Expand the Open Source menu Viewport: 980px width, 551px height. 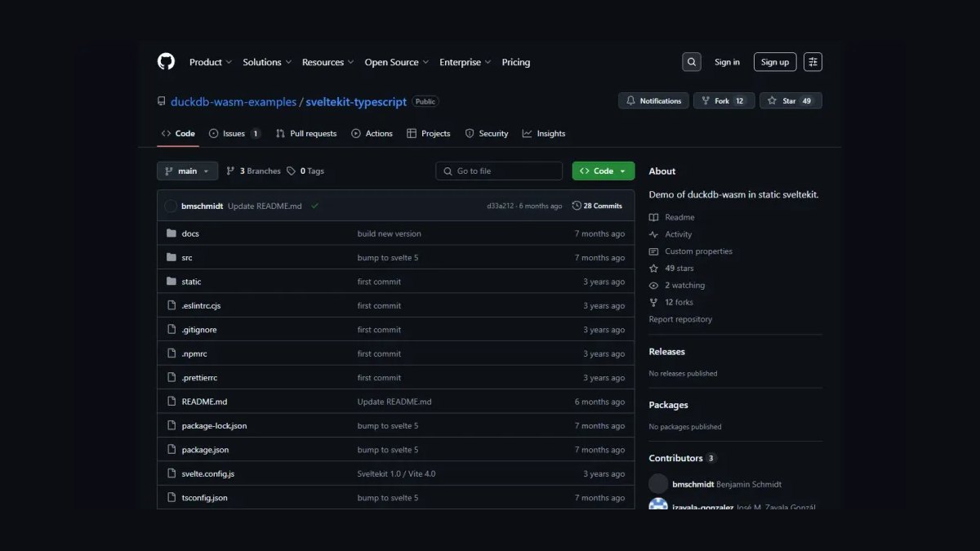pyautogui.click(x=397, y=62)
